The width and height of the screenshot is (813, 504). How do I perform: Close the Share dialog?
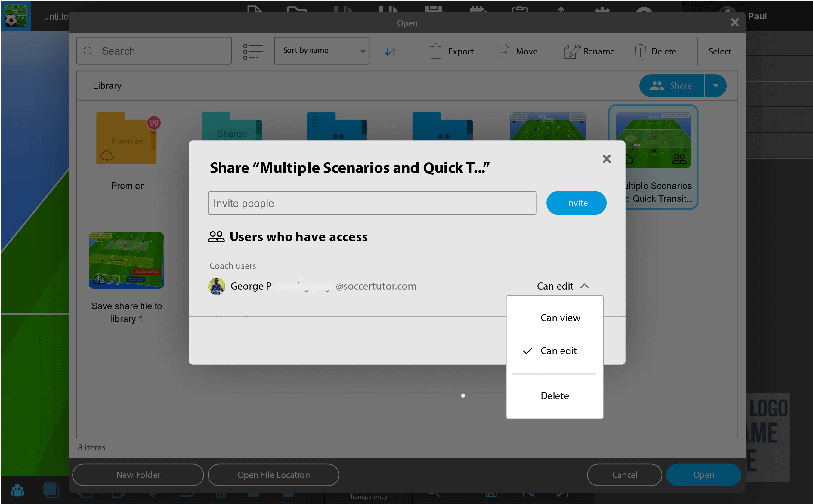click(x=606, y=159)
